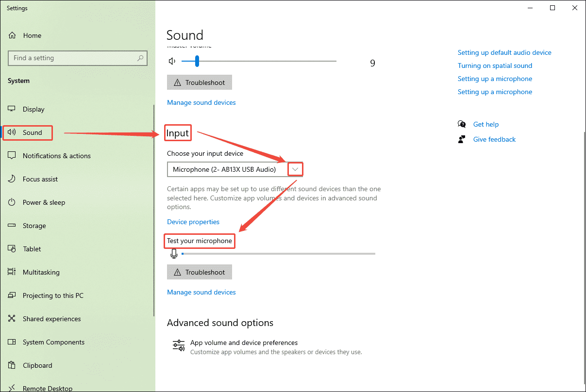
Task: Adjust the Master volume slider
Action: click(196, 61)
